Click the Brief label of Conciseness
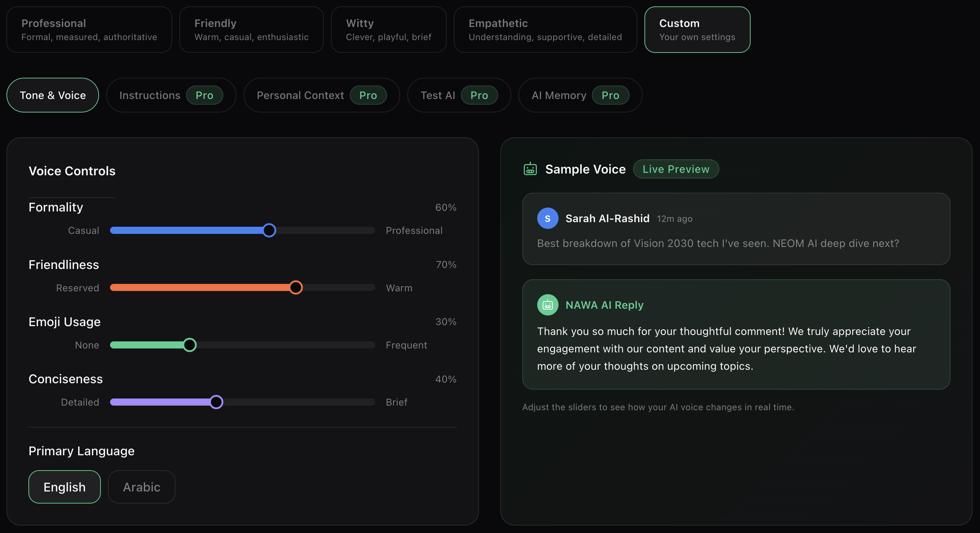Image resolution: width=980 pixels, height=533 pixels. coord(396,402)
